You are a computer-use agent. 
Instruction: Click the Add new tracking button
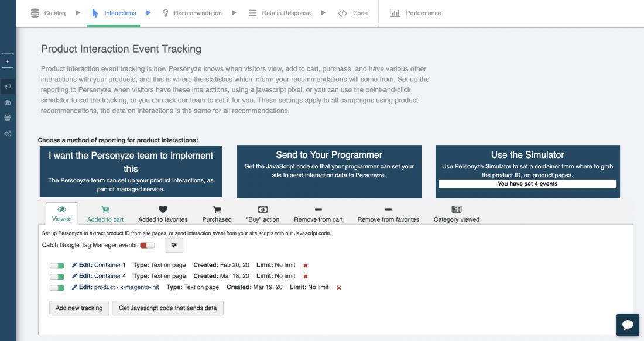(79, 308)
